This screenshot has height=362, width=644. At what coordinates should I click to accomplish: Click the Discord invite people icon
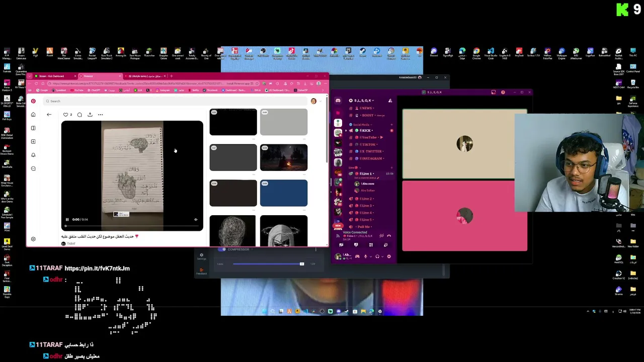390,101
